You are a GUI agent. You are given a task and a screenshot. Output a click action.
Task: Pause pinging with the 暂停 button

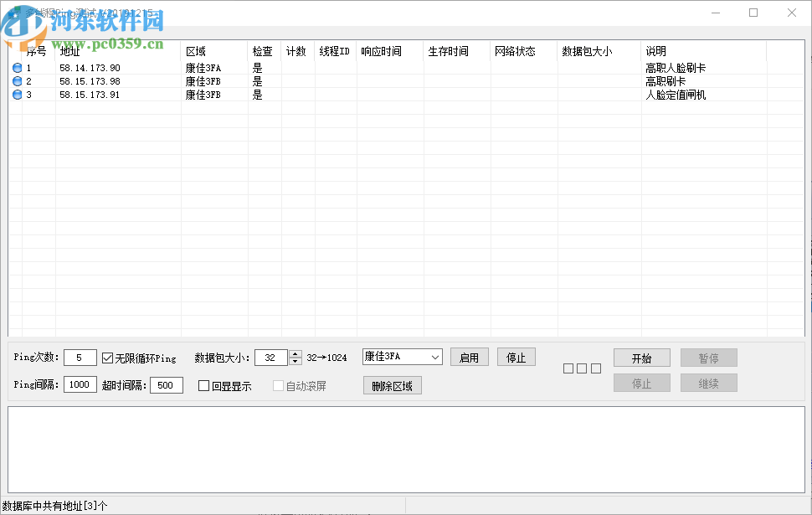708,358
